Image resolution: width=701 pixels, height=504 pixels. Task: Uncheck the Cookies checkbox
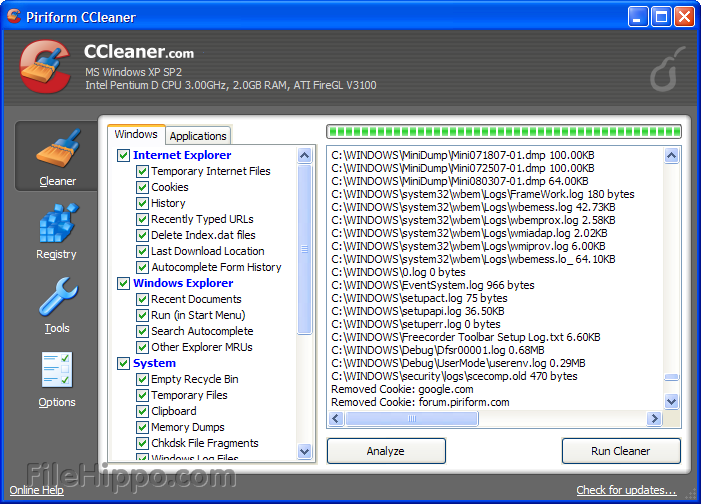coord(142,187)
